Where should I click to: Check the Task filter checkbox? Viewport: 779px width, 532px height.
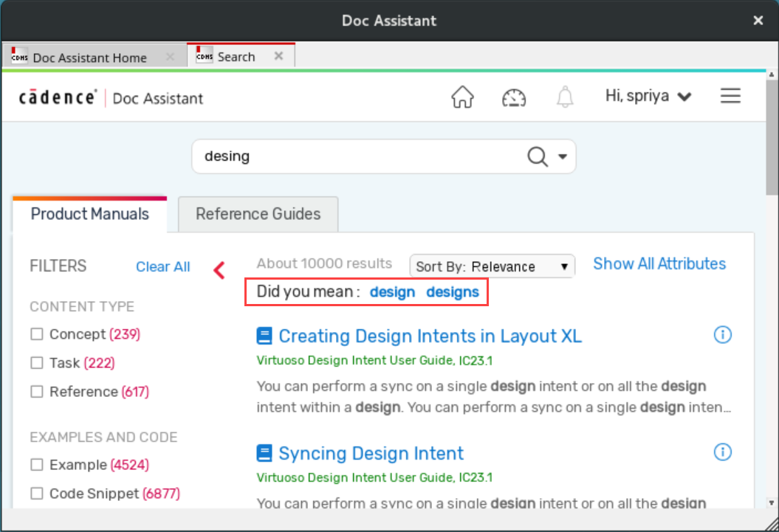[37, 363]
